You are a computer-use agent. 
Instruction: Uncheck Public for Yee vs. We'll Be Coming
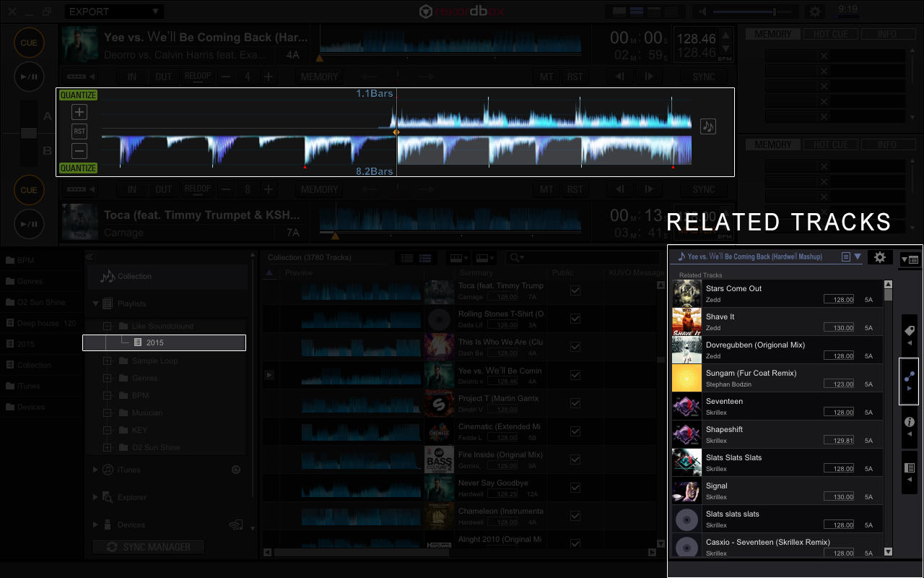click(575, 374)
